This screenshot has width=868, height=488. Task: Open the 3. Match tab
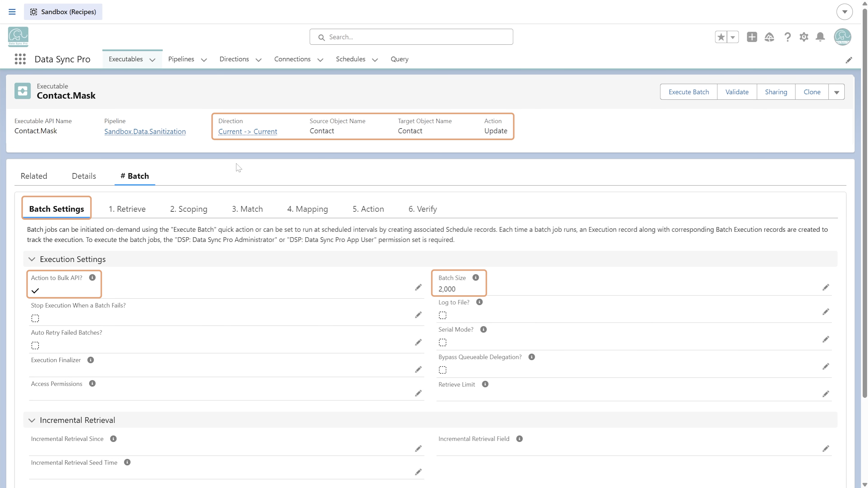(x=247, y=209)
